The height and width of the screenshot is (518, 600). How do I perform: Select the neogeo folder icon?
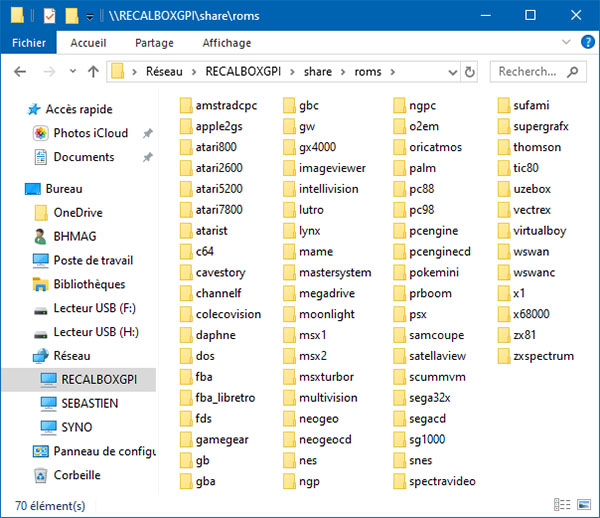tap(289, 419)
